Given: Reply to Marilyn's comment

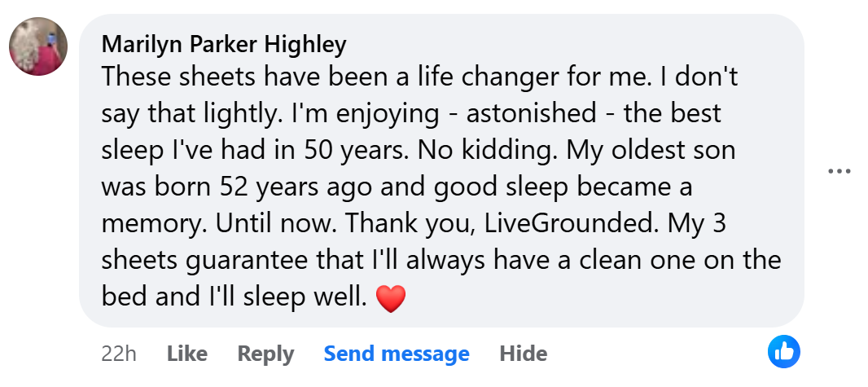Looking at the screenshot, I should 265,354.
